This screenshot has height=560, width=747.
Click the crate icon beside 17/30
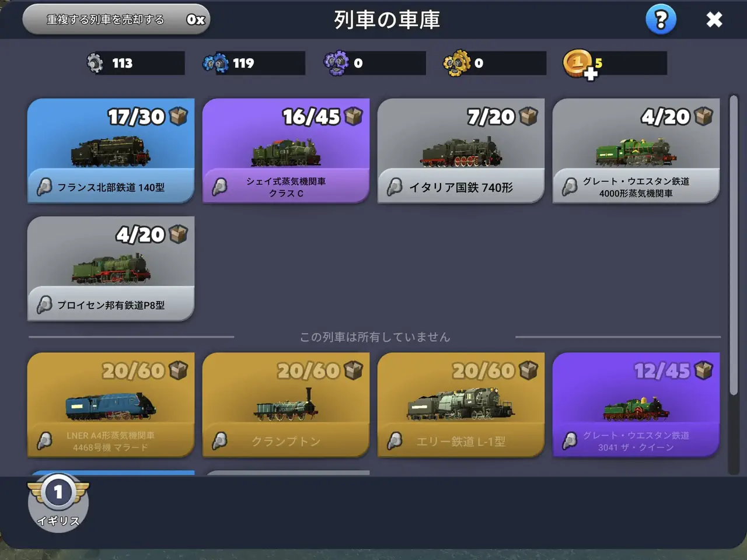point(179,117)
